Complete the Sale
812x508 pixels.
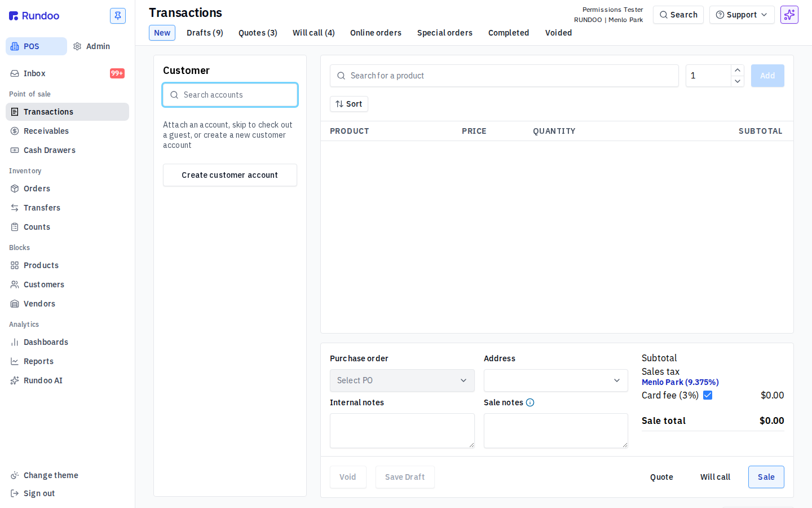[x=766, y=477]
